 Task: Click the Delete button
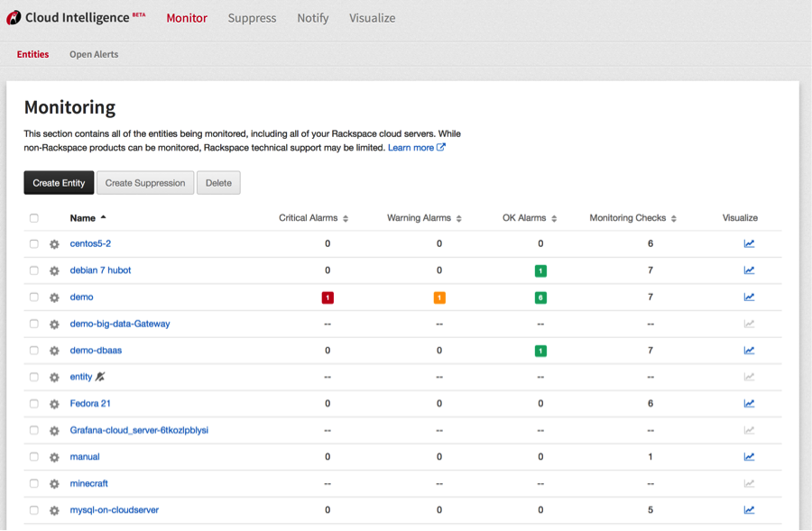coord(218,183)
